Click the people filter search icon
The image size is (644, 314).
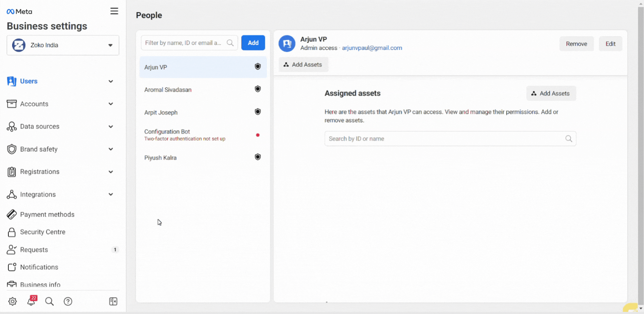pos(230,43)
